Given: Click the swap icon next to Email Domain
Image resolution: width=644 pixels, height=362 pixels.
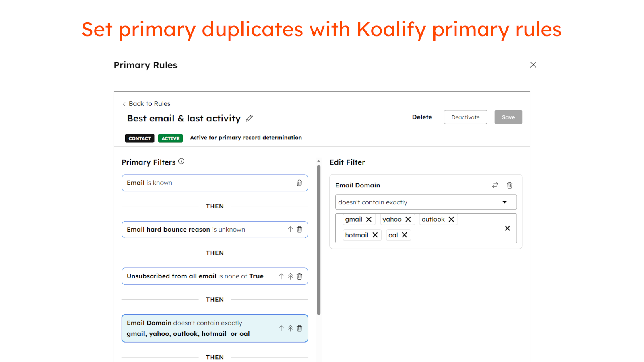Looking at the screenshot, I should [x=495, y=185].
